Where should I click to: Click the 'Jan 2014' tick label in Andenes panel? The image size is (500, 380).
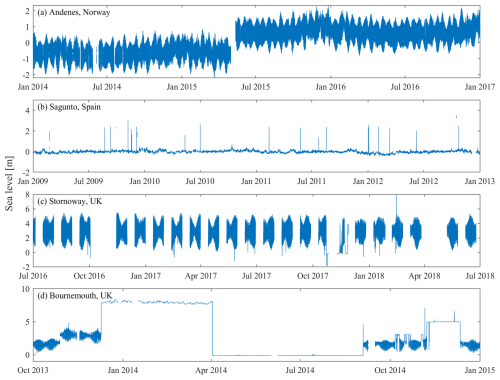pos(33,87)
